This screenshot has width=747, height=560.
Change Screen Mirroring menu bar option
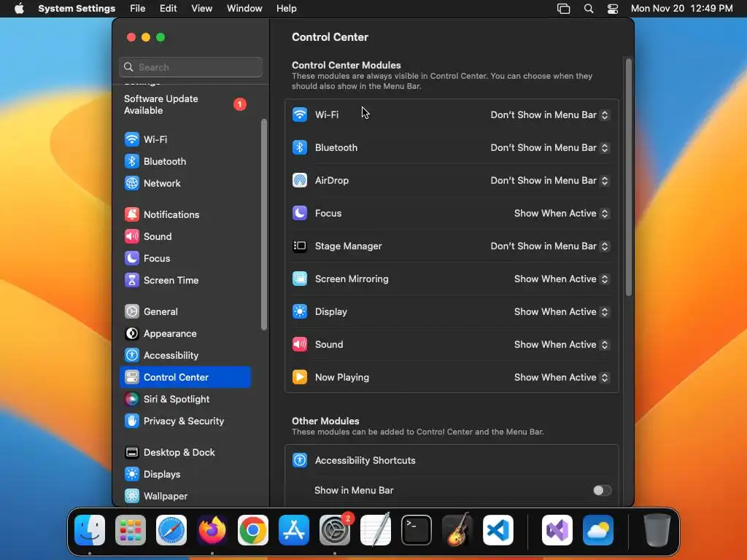coord(562,279)
